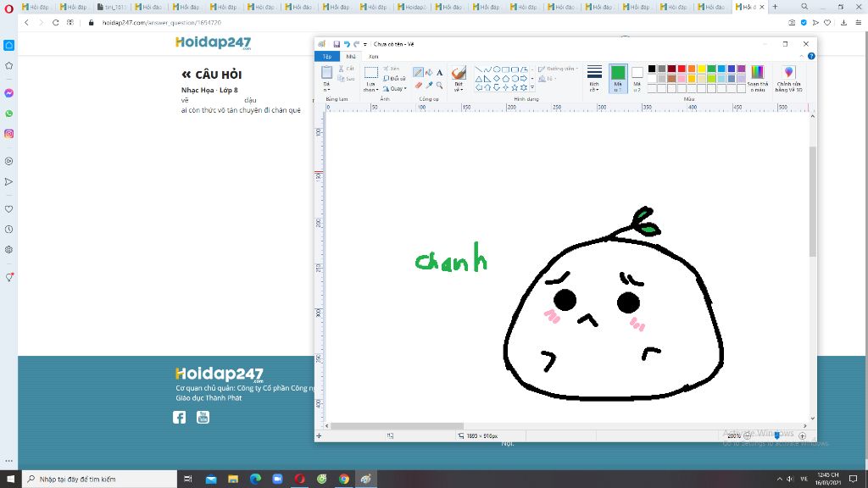Open Instagram in Opera sidebar

(x=8, y=134)
